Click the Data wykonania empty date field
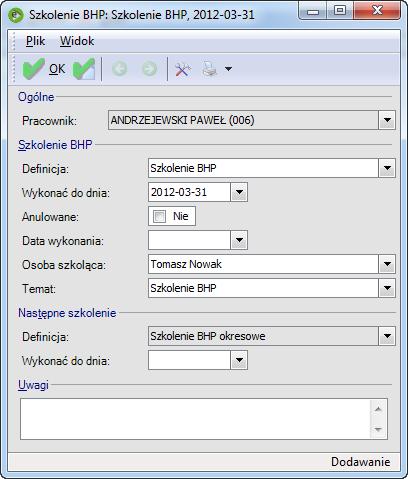 (189, 240)
